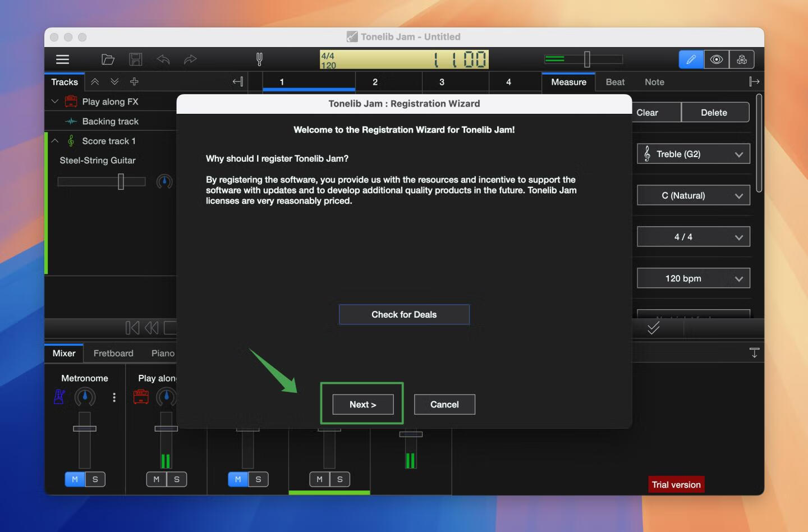Collapse the Score track 1 expander
Screen dimensions: 808x532
(x=54, y=141)
